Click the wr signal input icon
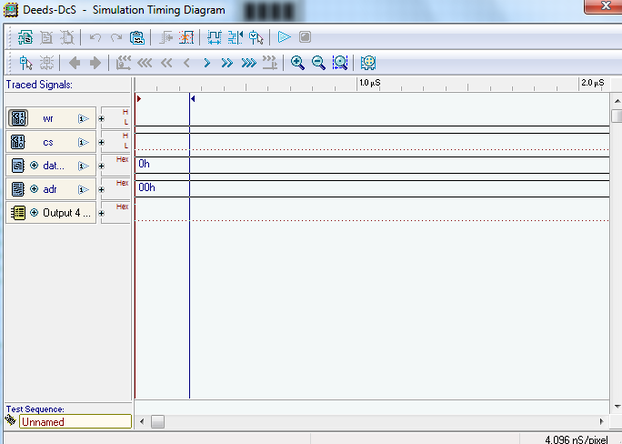This screenshot has width=622, height=444. coord(17,118)
